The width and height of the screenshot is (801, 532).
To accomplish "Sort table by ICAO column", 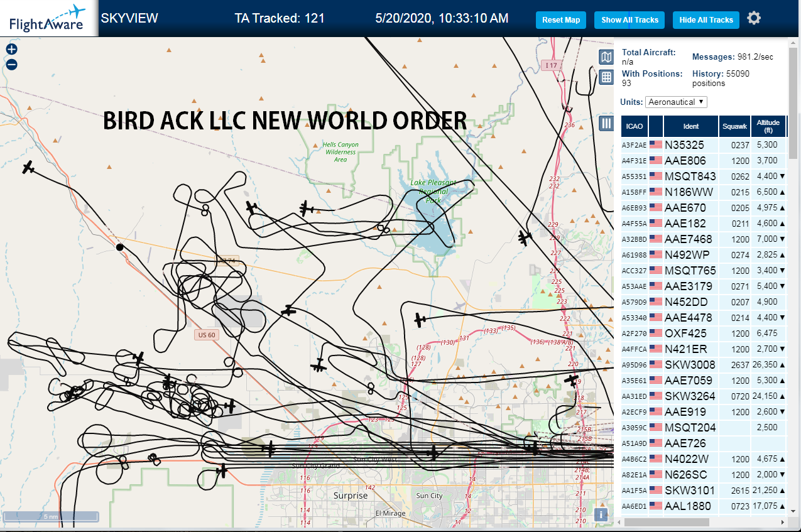I will (635, 126).
